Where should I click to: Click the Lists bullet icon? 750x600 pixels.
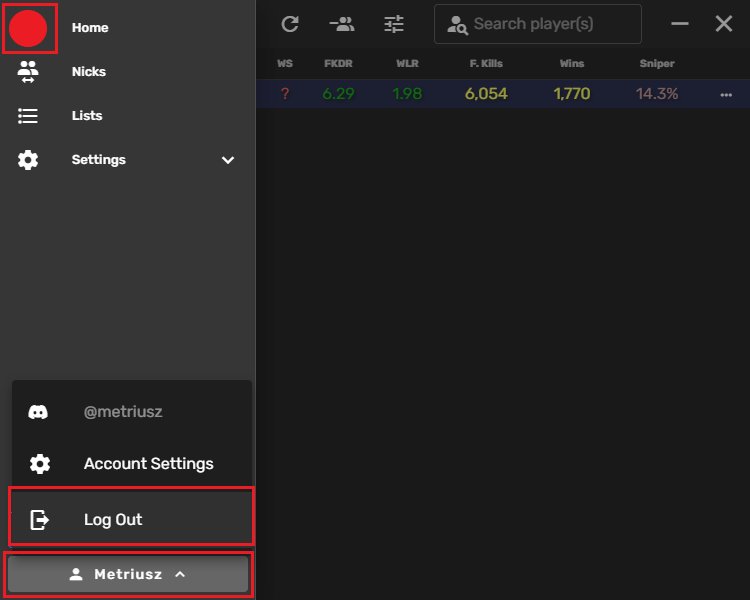pyautogui.click(x=28, y=116)
